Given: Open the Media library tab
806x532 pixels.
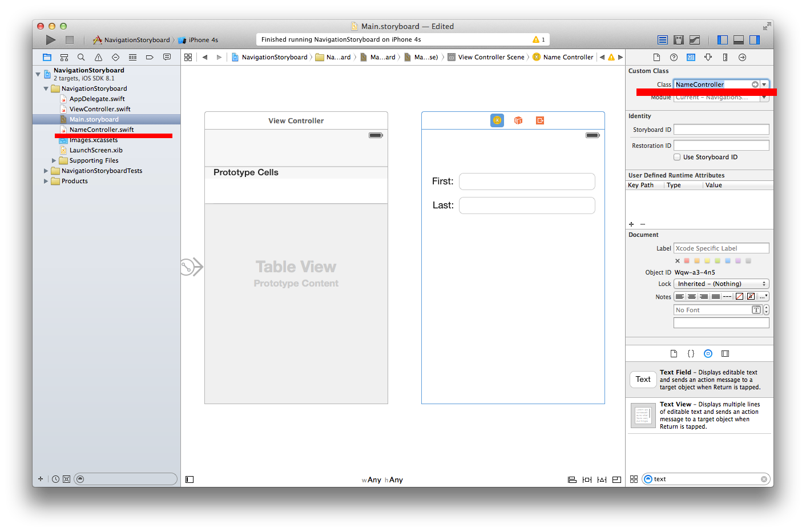Looking at the screenshot, I should click(725, 353).
